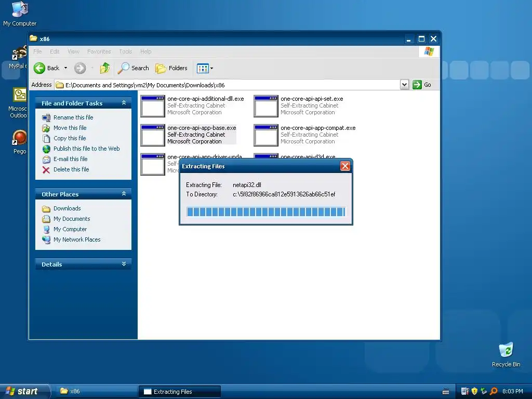Open the File menu
532x399 pixels.
pos(37,51)
